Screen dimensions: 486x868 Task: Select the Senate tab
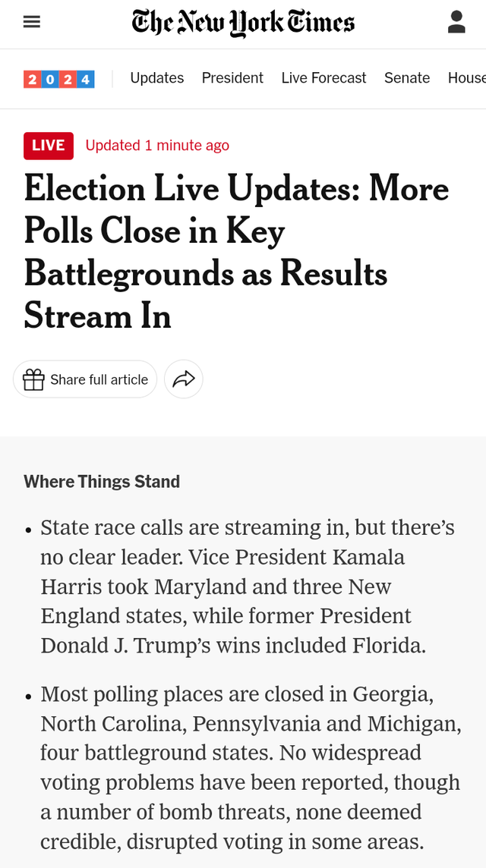point(407,78)
